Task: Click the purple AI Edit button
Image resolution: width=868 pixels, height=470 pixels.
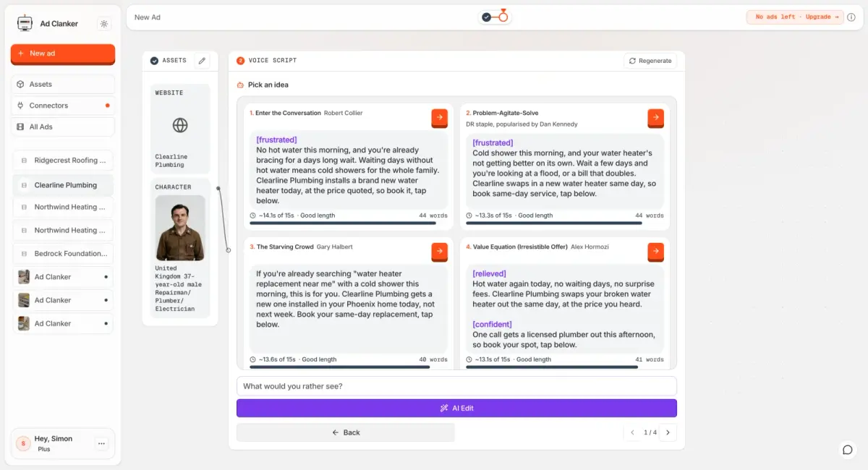Action: tap(456, 408)
